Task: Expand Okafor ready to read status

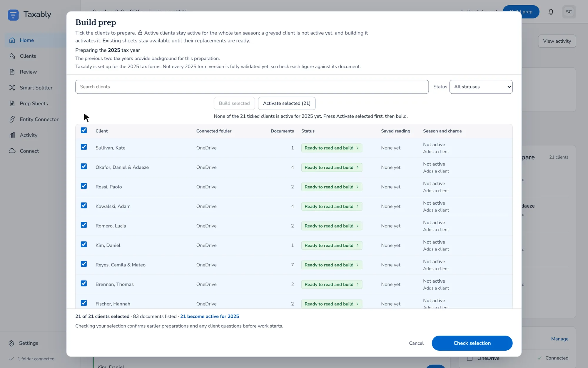Action: [332, 167]
